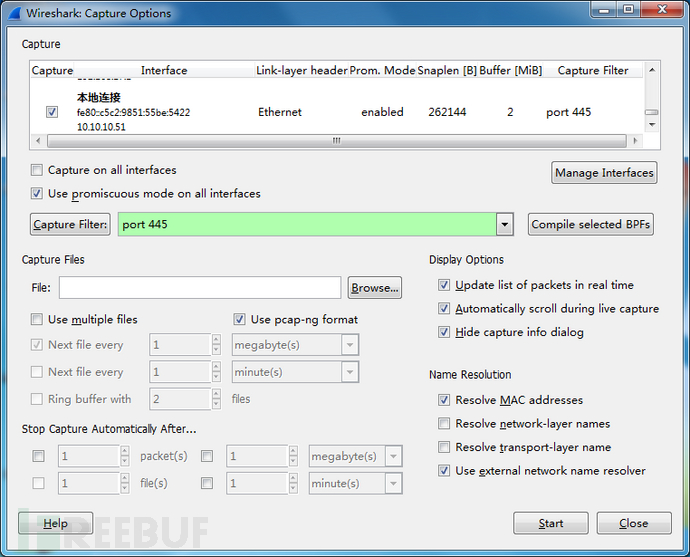Click the Capture Filter: button

tap(70, 224)
